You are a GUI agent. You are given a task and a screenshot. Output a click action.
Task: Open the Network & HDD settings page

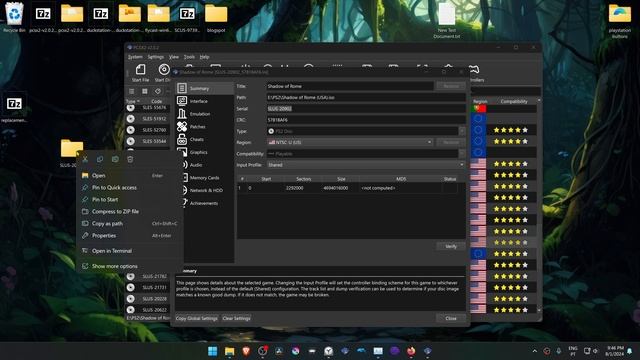tap(204, 190)
